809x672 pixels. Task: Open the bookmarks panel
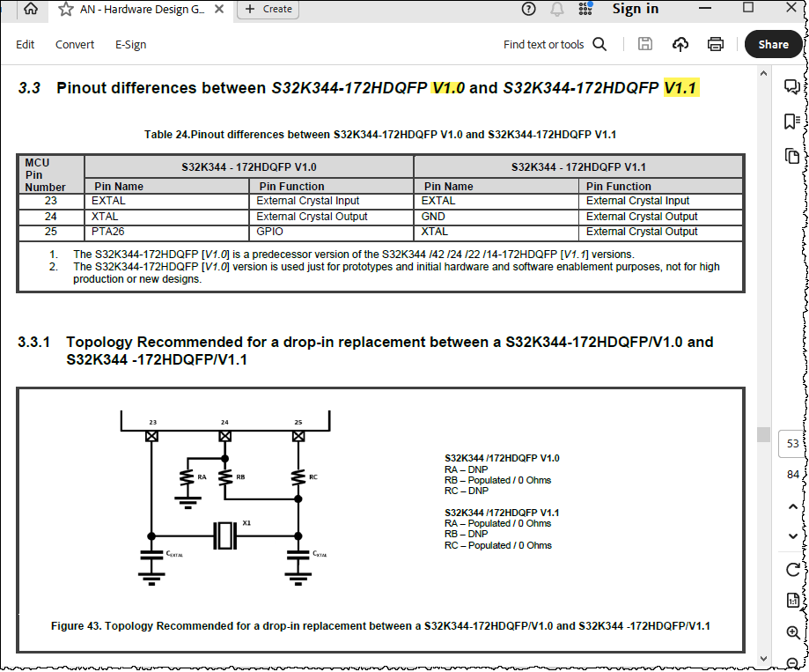pyautogui.click(x=793, y=120)
